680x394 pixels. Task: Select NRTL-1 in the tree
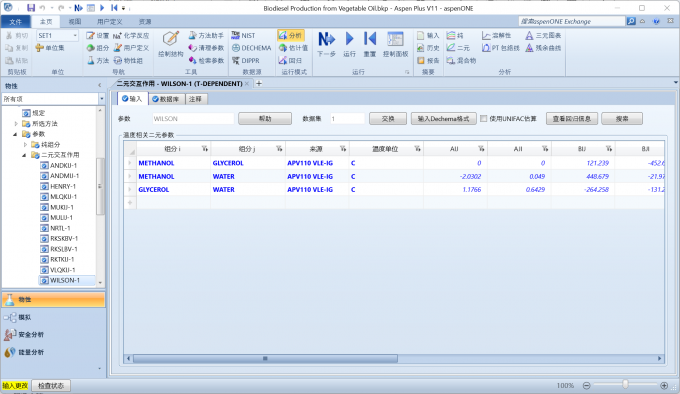60,228
